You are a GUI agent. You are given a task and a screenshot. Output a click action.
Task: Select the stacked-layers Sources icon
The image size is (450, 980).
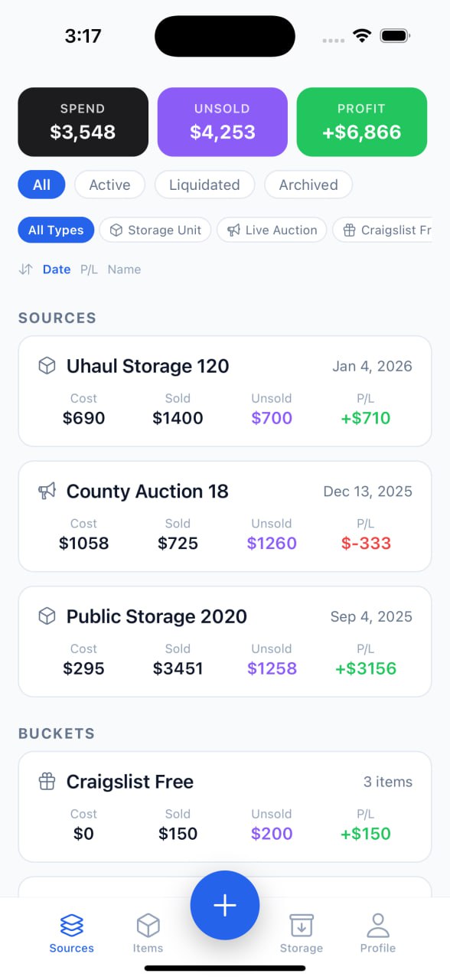point(71,924)
